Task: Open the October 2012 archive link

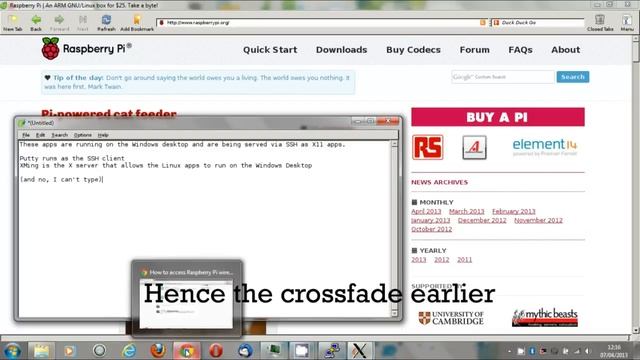Action: tap(431, 229)
